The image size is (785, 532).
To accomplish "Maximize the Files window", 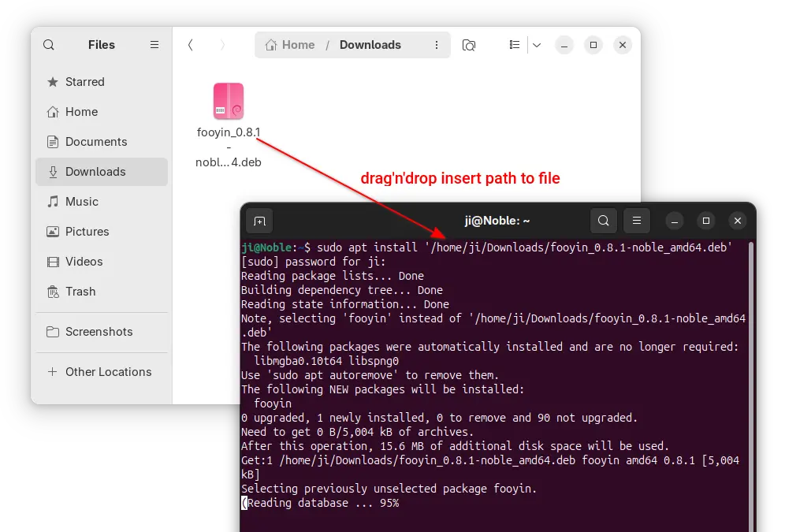I will (593, 45).
